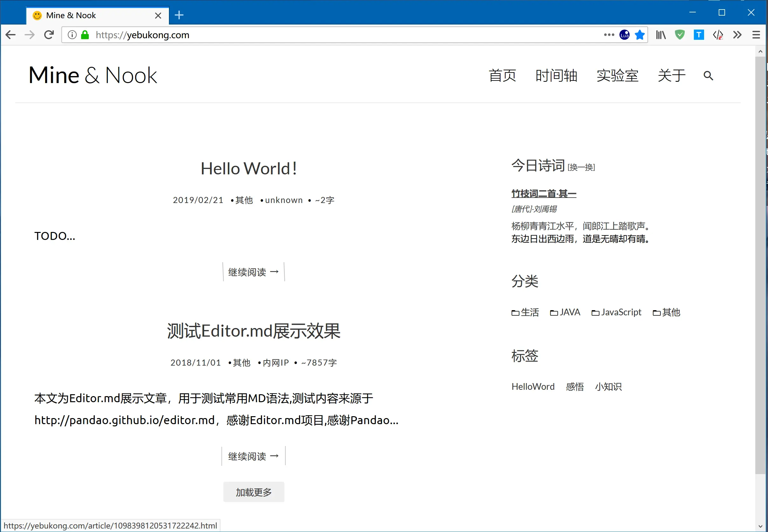Click the 2019/02/21 post date
This screenshot has width=768, height=532.
(198, 200)
